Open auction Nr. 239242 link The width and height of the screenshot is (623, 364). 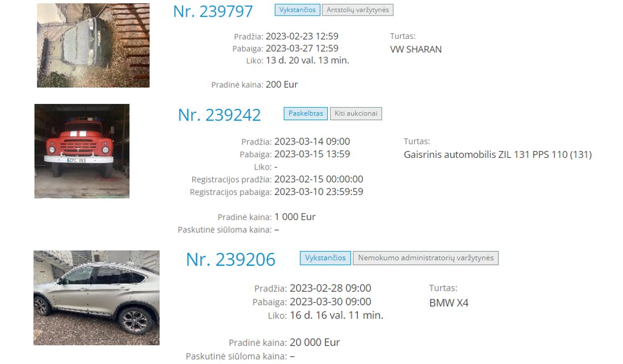[220, 115]
